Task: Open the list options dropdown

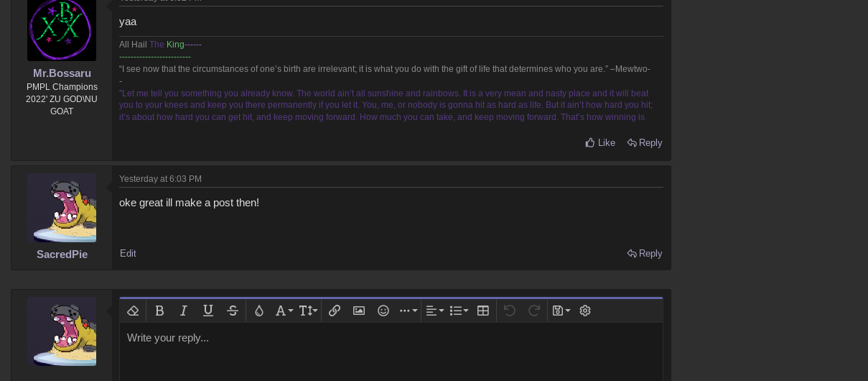Action: click(459, 311)
